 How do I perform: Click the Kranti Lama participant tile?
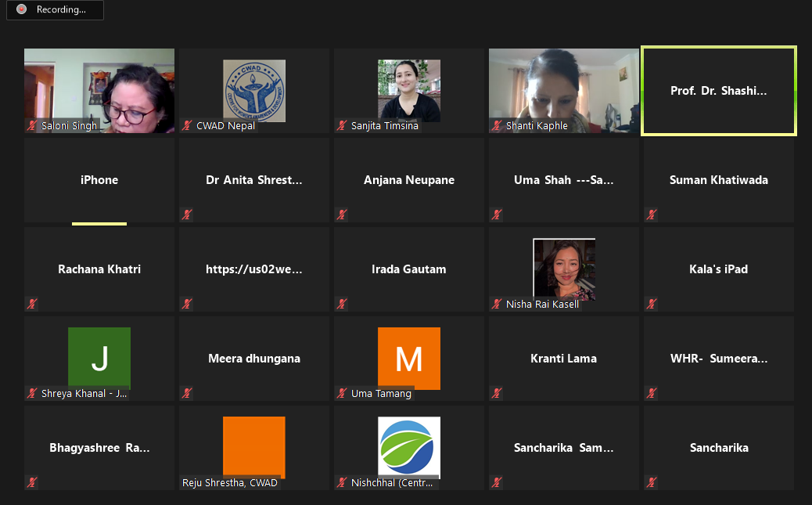pyautogui.click(x=563, y=359)
